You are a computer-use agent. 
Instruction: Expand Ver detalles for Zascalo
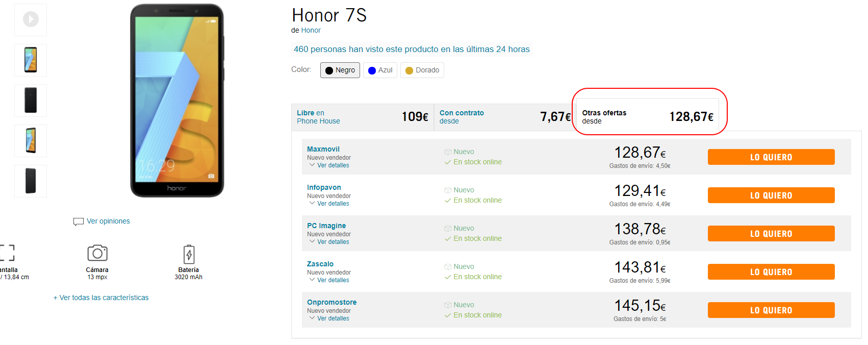pos(329,280)
